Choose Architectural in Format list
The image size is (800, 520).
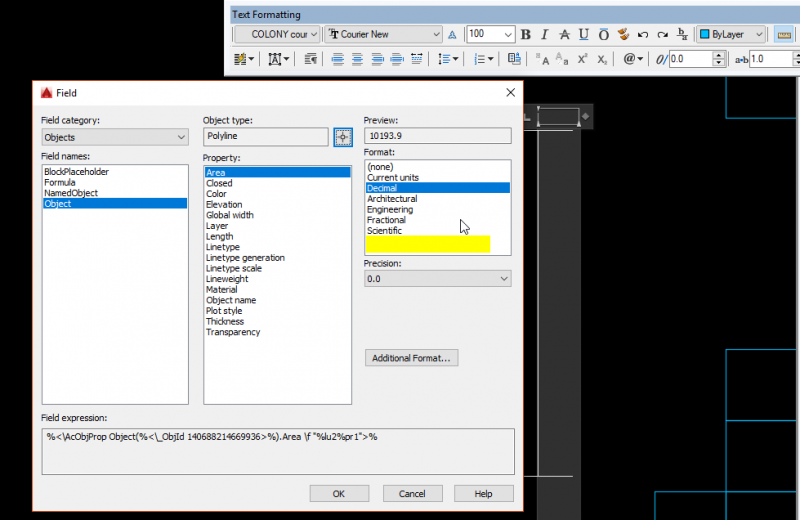pyautogui.click(x=392, y=199)
